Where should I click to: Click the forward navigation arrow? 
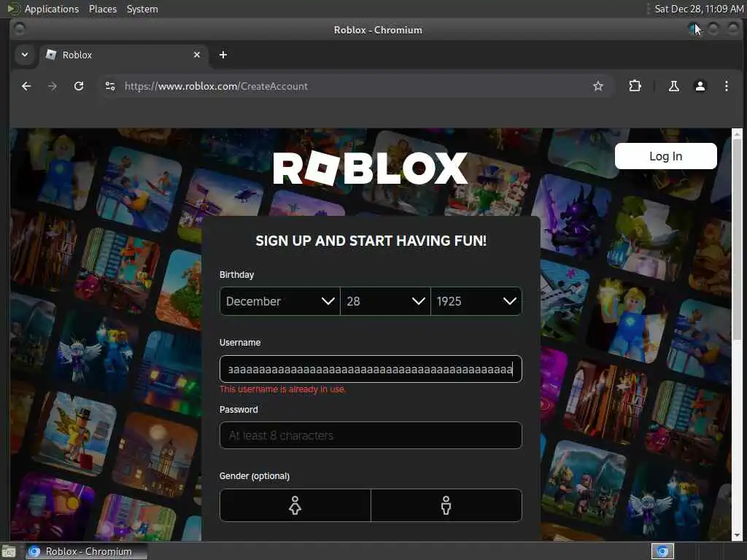(x=53, y=86)
